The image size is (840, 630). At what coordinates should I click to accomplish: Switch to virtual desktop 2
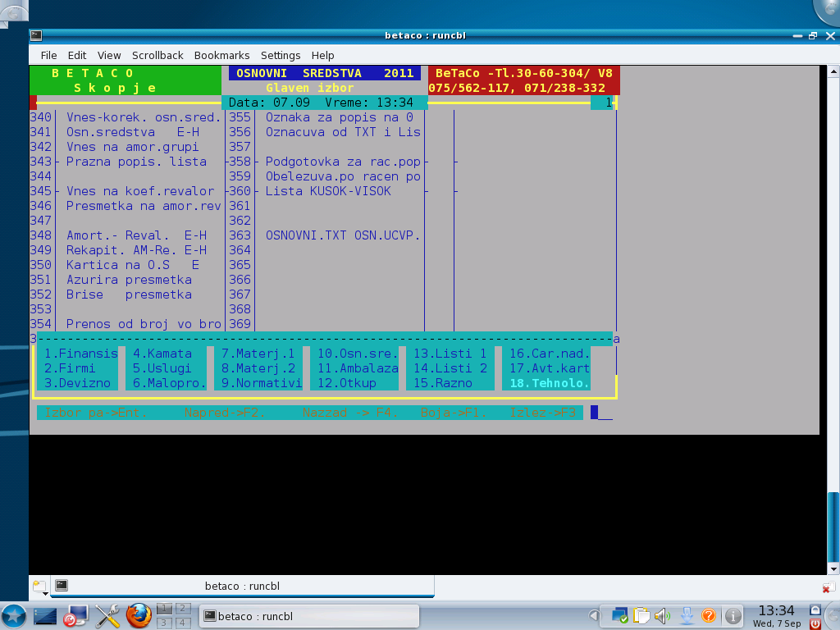pos(183,610)
